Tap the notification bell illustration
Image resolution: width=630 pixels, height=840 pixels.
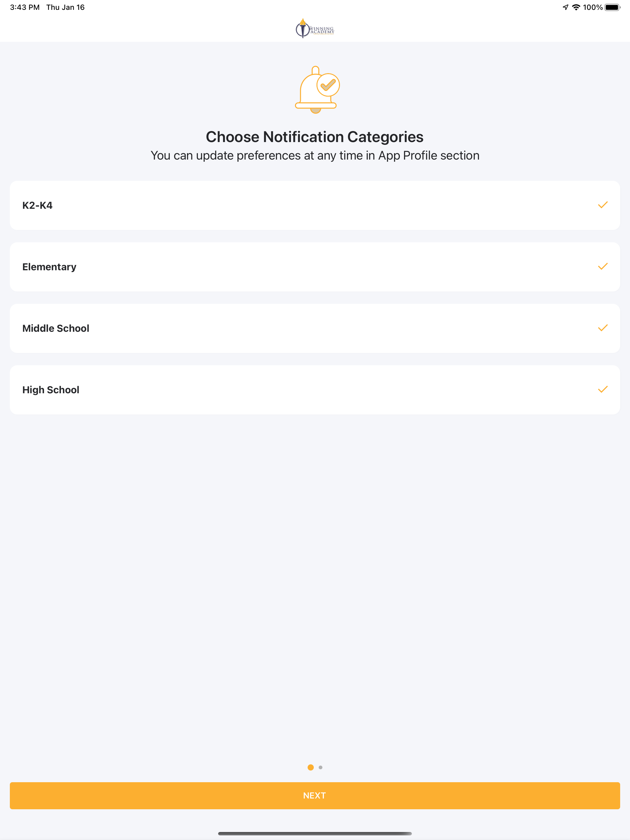(x=317, y=90)
